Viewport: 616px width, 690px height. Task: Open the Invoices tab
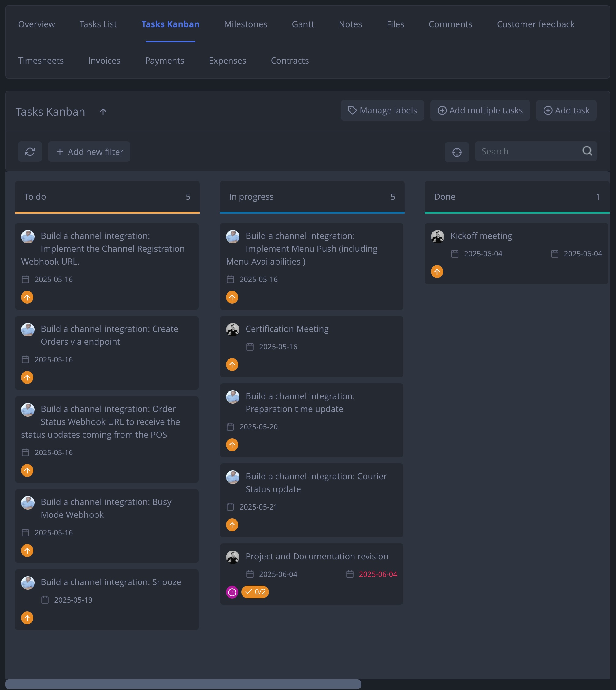click(104, 61)
